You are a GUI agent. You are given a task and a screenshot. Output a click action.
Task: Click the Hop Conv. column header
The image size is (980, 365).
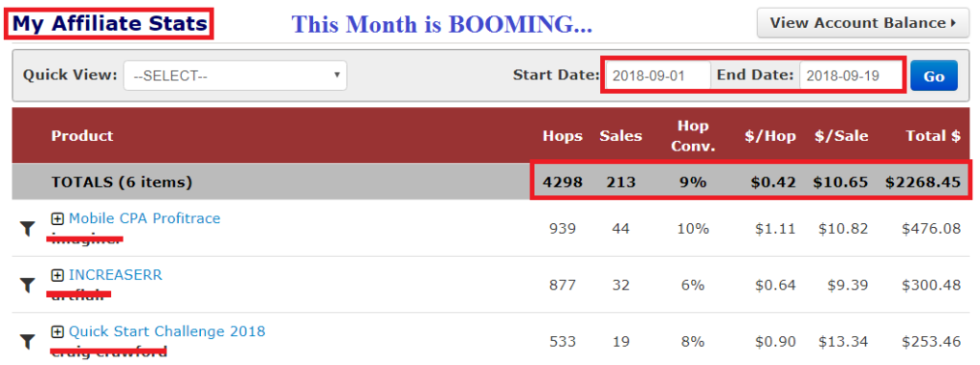(693, 136)
